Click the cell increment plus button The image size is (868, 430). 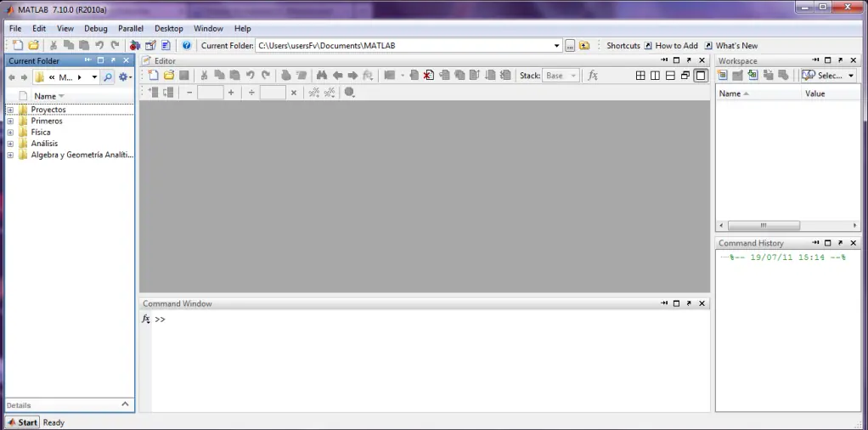pyautogui.click(x=231, y=93)
